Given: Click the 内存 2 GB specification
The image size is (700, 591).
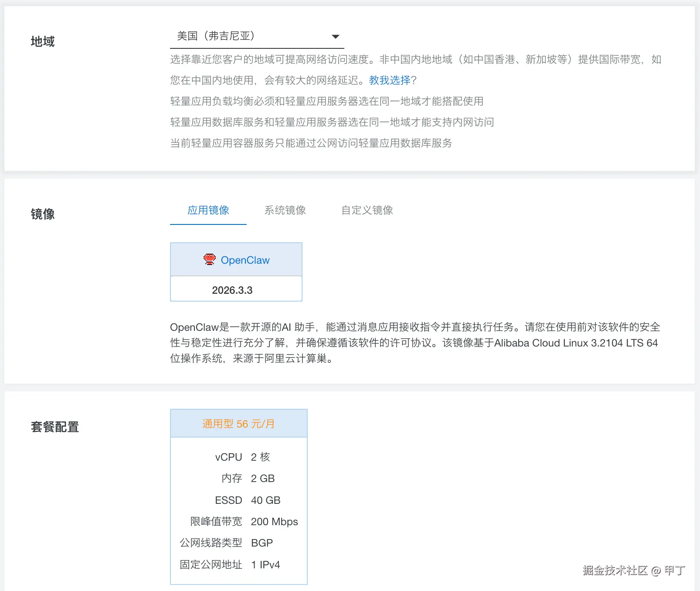Looking at the screenshot, I should [x=248, y=479].
